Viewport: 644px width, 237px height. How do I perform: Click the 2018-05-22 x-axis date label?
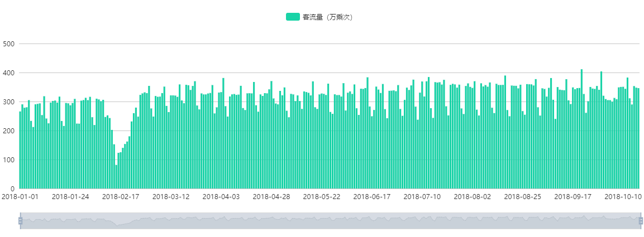[x=321, y=197]
